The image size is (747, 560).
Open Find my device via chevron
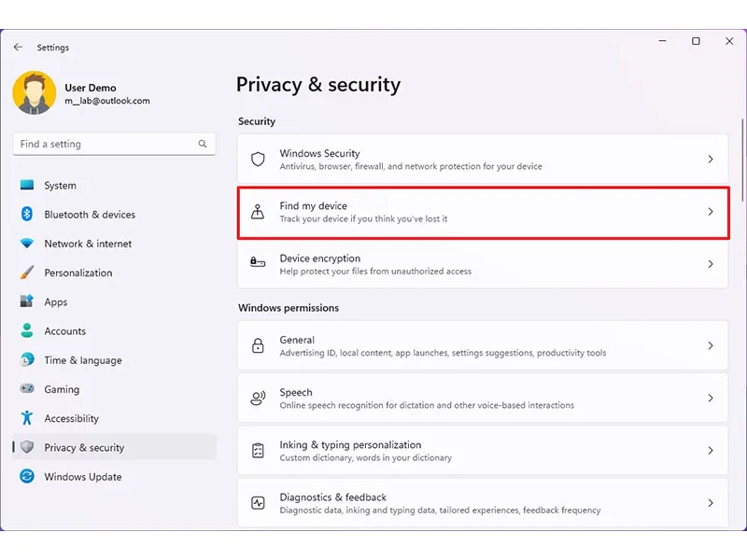(x=711, y=212)
